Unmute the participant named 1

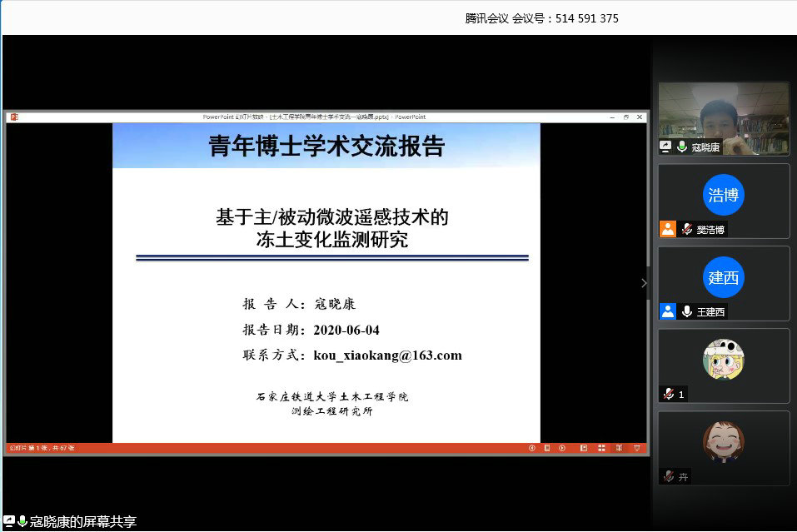coord(668,394)
